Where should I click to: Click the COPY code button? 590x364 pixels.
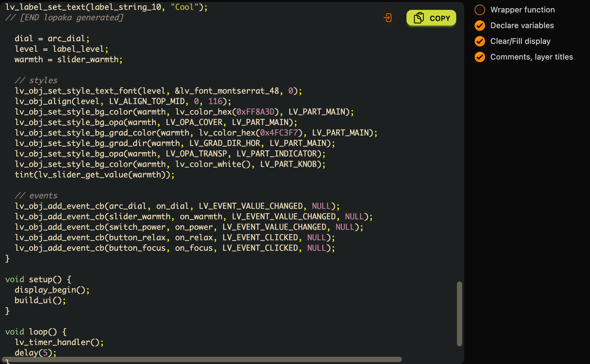[x=431, y=18]
